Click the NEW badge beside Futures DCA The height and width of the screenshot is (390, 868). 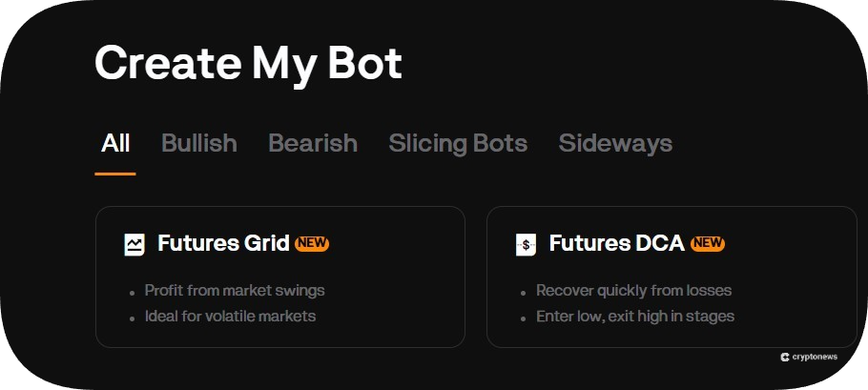click(707, 243)
